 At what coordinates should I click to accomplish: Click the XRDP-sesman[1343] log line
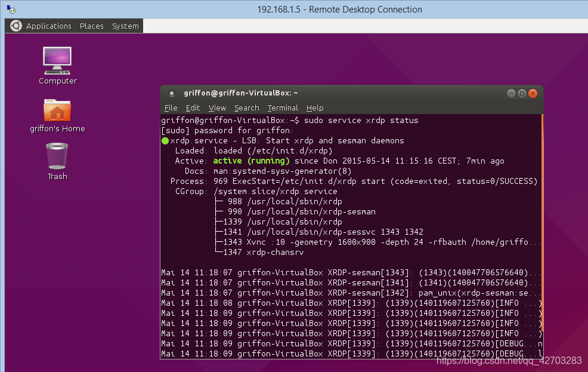(x=351, y=272)
